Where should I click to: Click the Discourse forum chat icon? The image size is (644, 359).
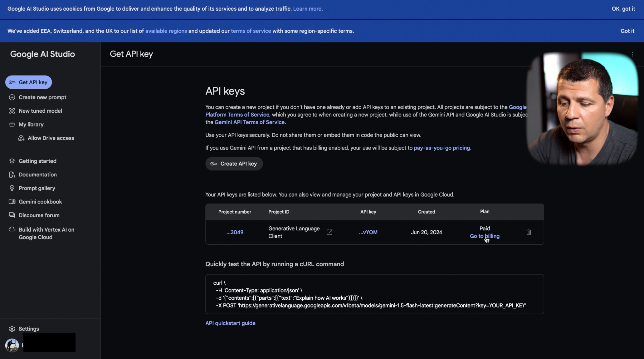[x=12, y=215]
